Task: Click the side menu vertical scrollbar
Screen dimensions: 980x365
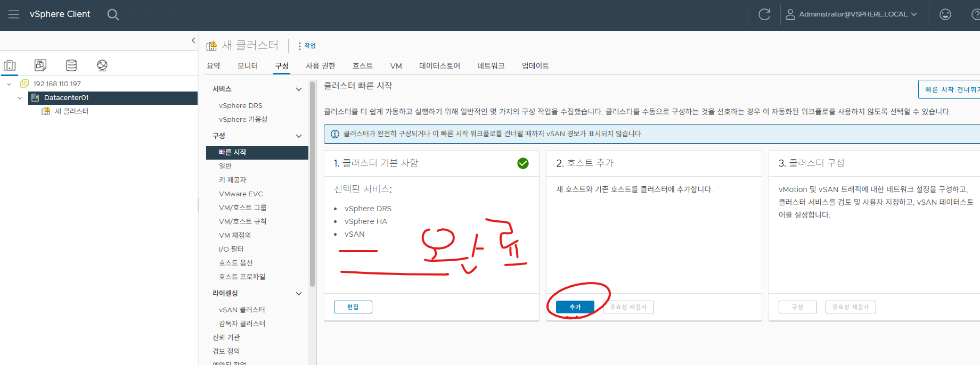Action: click(312, 184)
